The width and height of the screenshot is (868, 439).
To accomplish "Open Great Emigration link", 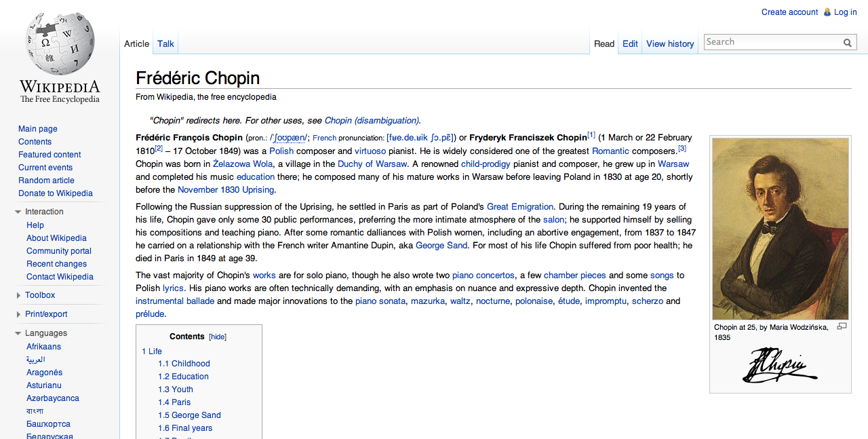I will [x=520, y=207].
